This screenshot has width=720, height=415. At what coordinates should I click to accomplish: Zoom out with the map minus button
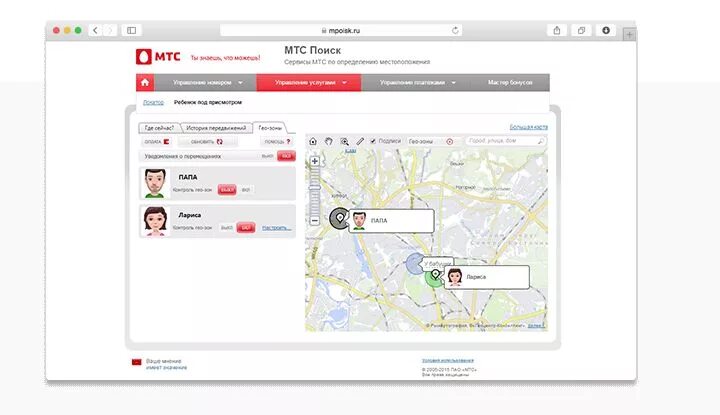[315, 221]
